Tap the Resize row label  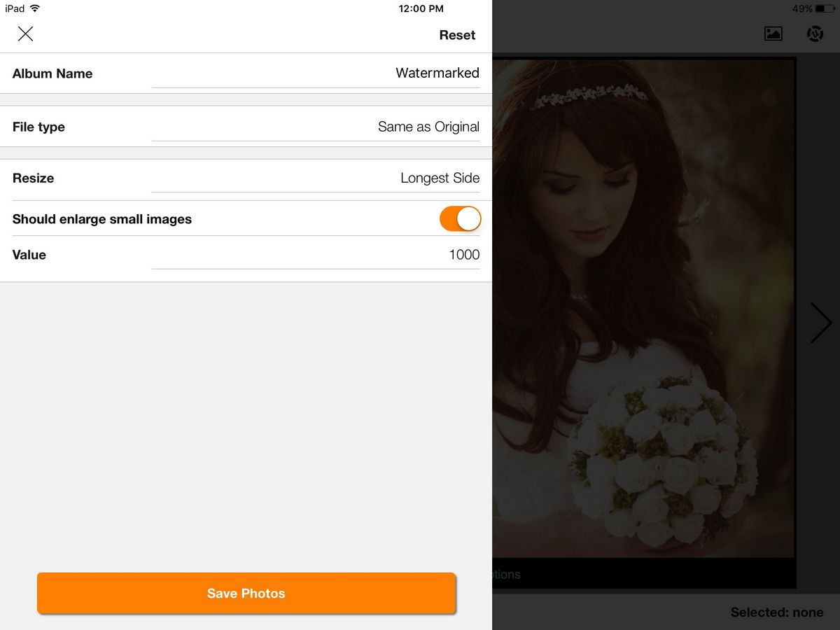(x=33, y=178)
